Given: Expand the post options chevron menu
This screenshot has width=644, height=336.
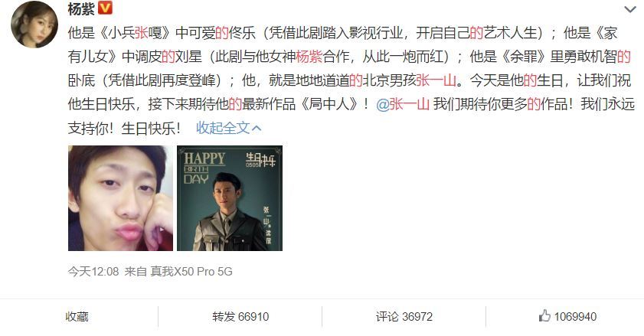Looking at the screenshot, I should click(629, 9).
